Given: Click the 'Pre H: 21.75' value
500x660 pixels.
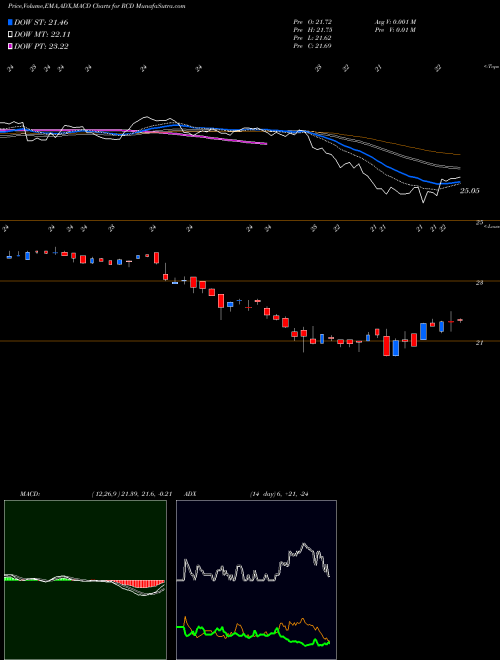Looking at the screenshot, I should (x=313, y=30).
